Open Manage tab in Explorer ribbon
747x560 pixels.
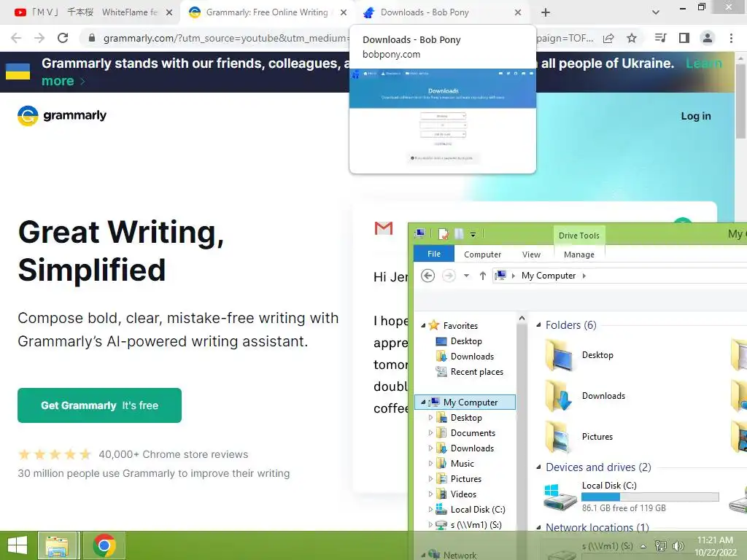click(579, 254)
